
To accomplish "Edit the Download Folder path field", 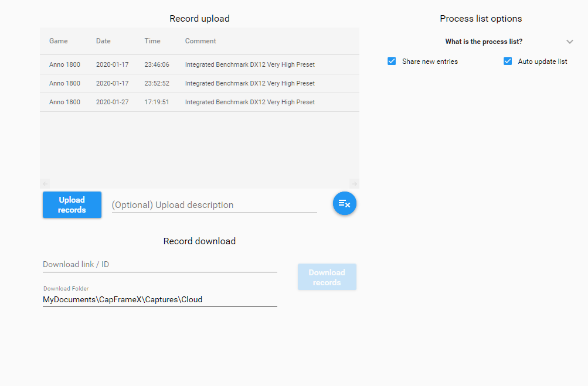I will [x=159, y=299].
